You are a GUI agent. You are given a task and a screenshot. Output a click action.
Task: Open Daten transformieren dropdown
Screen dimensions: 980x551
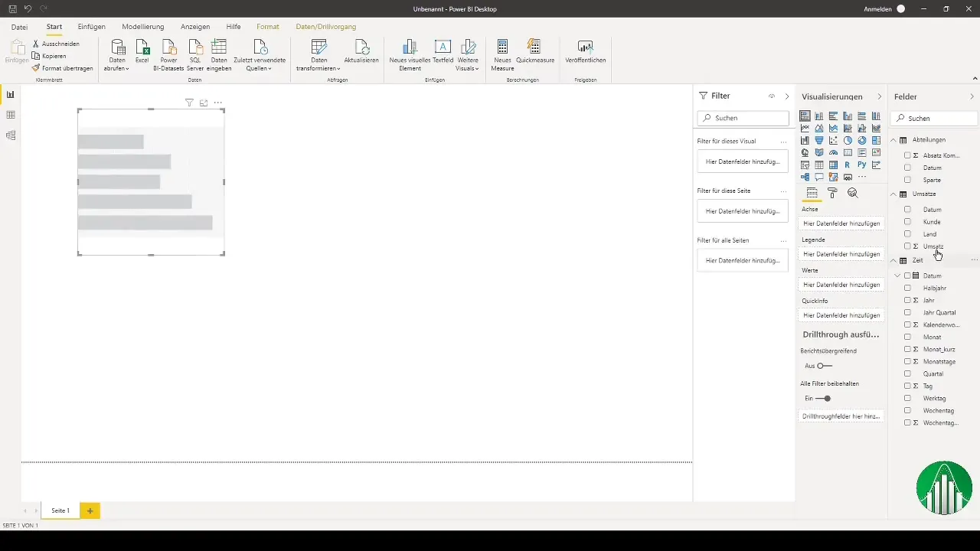318,55
